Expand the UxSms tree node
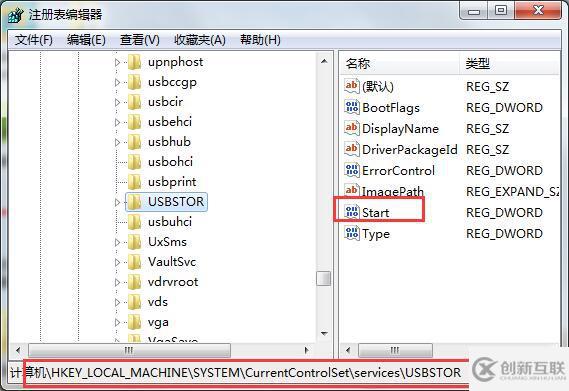The width and height of the screenshot is (569, 391). click(117, 242)
